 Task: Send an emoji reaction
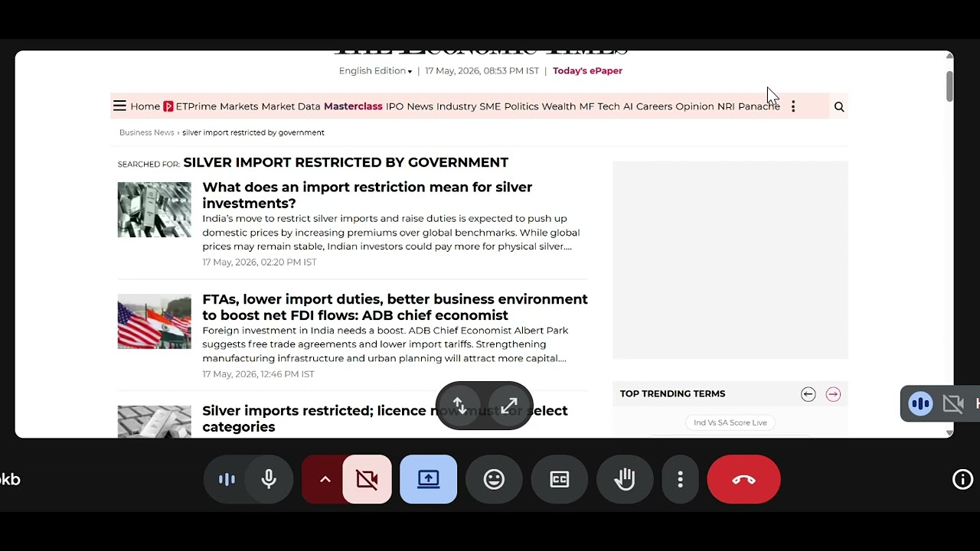click(494, 480)
